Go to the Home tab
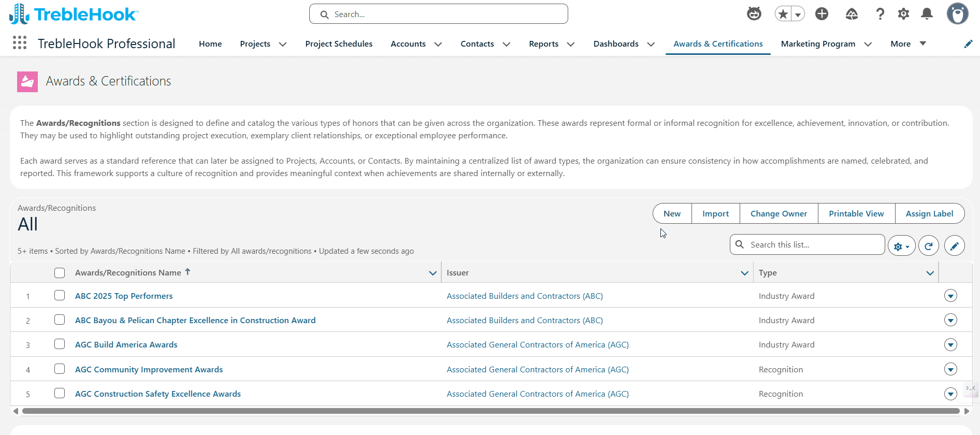Image resolution: width=980 pixels, height=435 pixels. tap(210, 44)
